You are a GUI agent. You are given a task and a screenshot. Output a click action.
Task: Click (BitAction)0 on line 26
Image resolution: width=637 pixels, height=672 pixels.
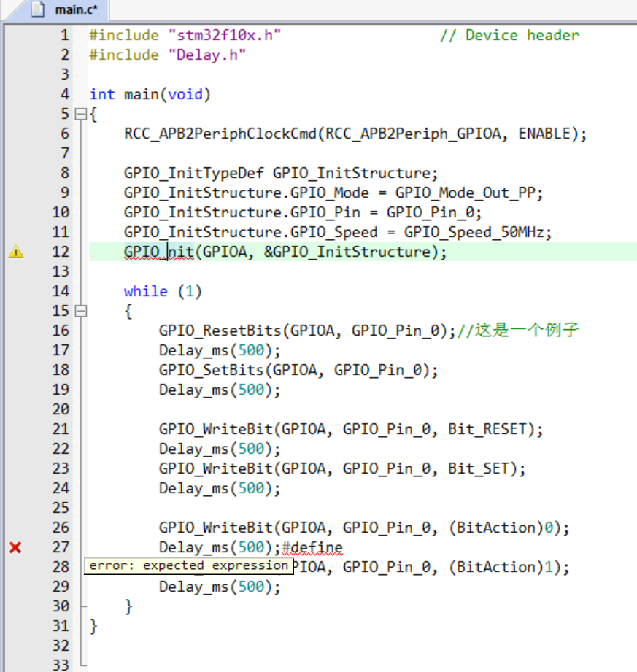coord(501,528)
